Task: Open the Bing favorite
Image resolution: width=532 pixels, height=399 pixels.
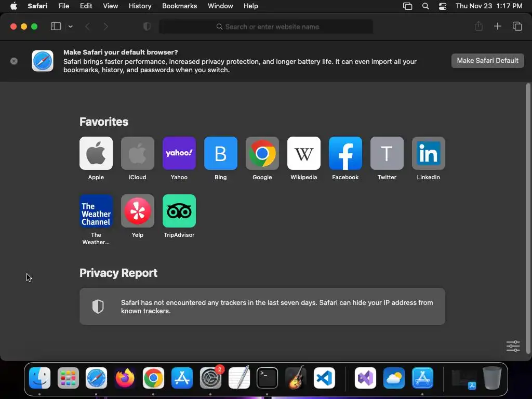Action: coord(220,153)
